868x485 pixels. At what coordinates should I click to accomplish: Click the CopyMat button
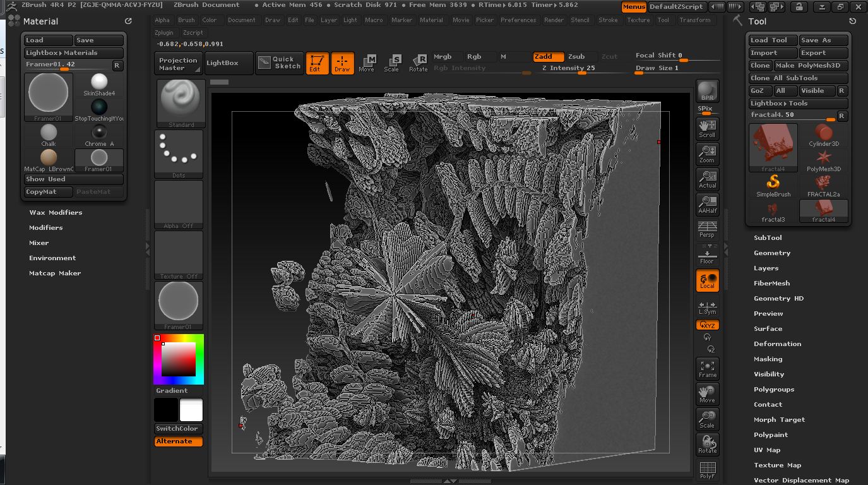pos(49,192)
